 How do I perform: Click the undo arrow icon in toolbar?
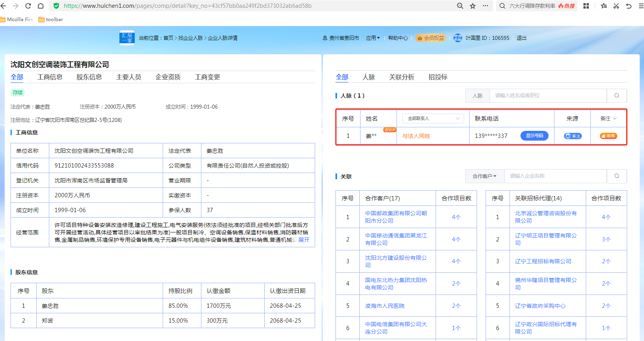tap(629, 6)
